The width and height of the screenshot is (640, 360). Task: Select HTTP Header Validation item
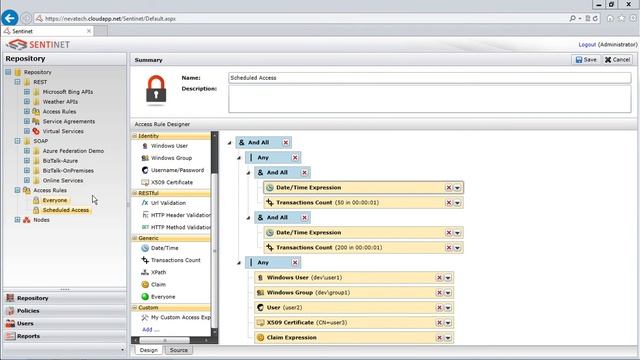coord(176,215)
